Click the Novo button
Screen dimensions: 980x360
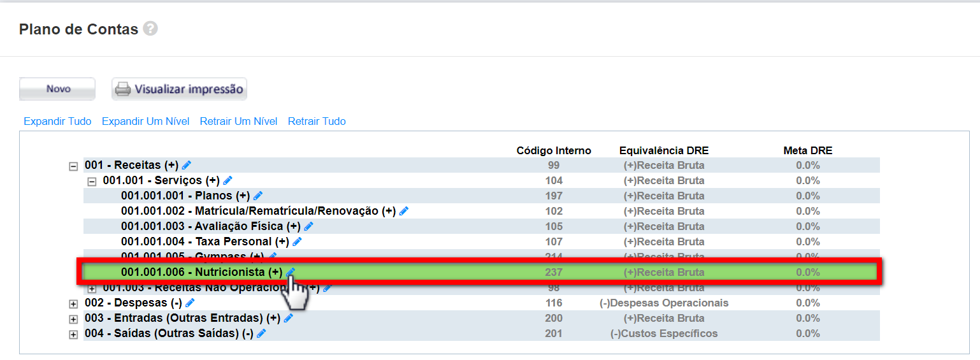[57, 89]
